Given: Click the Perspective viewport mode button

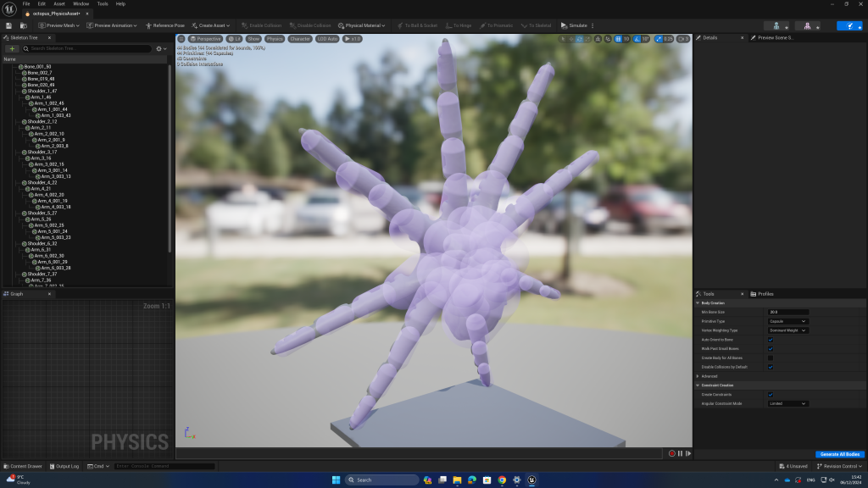Looking at the screenshot, I should coord(205,39).
